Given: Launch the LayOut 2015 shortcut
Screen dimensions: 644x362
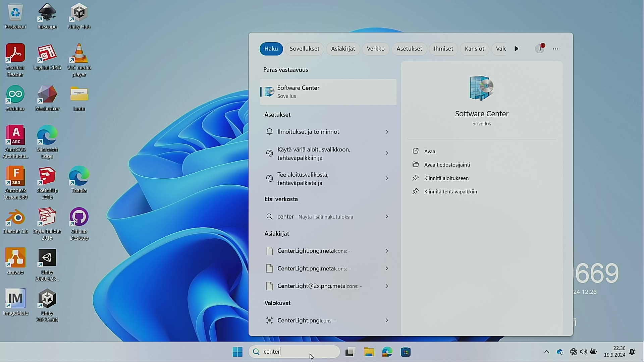Looking at the screenshot, I should (47, 57).
